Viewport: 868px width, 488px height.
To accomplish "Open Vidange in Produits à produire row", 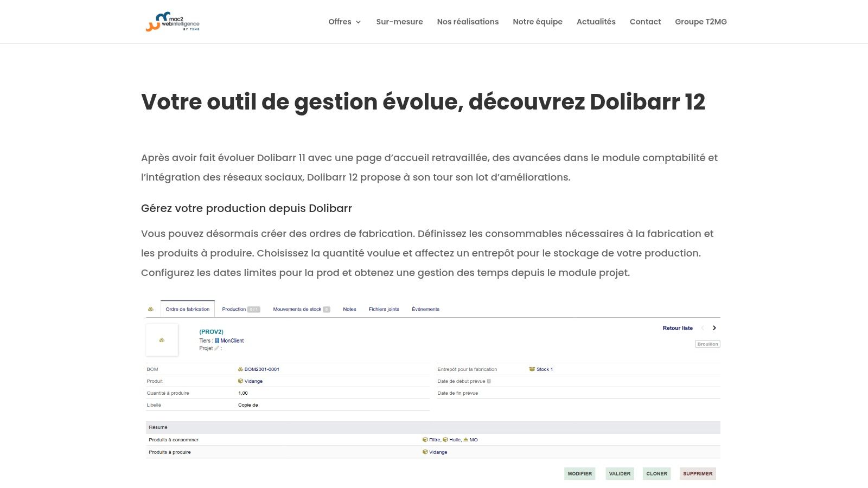I will [438, 452].
